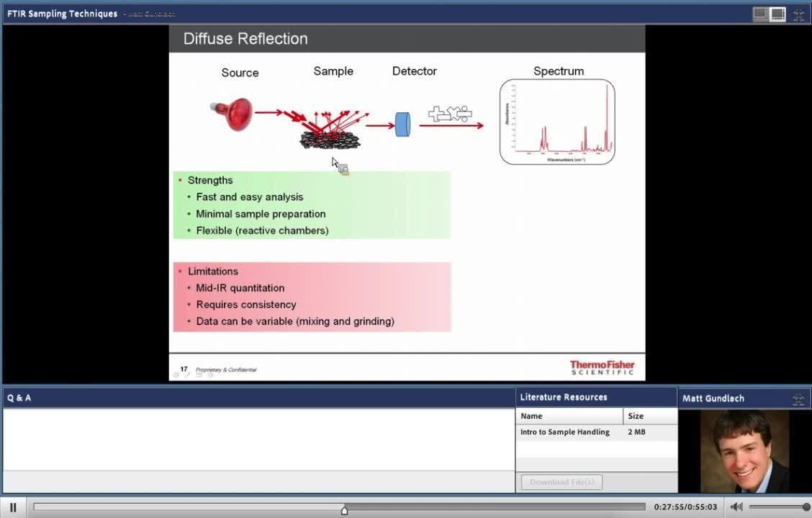Toggle full screen for the slide panel
The height and width of the screenshot is (518, 812).
coord(798,14)
